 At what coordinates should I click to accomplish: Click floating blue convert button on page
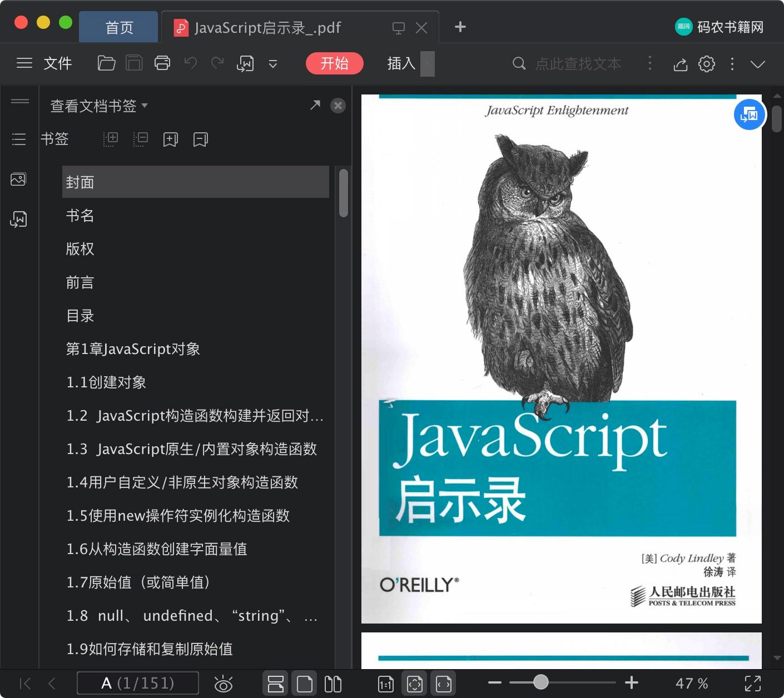750,114
